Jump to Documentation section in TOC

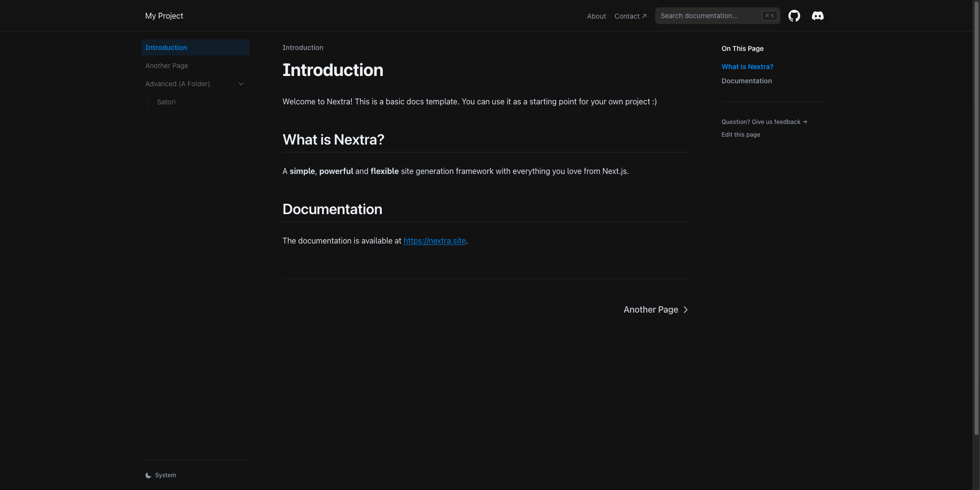point(746,81)
